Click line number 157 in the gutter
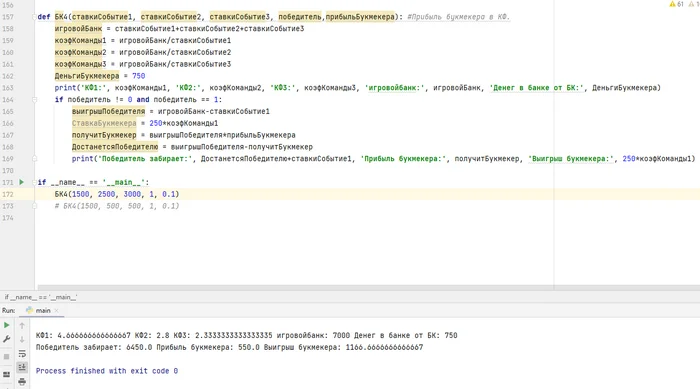This screenshot has height=389, width=700. 8,17
